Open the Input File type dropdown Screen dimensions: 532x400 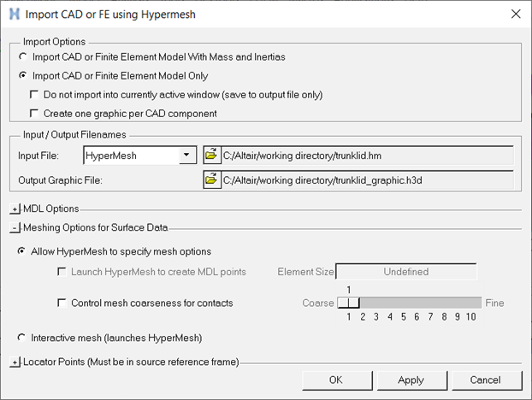(x=188, y=156)
